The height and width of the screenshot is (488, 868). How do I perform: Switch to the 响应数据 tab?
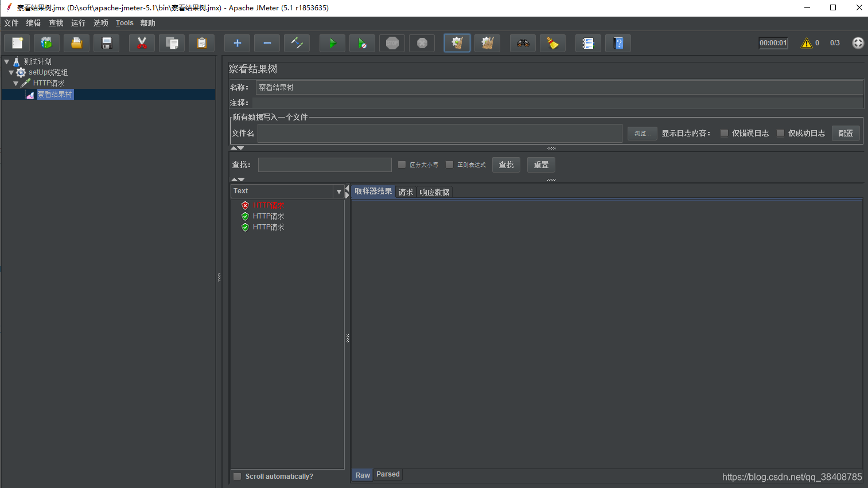(x=435, y=192)
